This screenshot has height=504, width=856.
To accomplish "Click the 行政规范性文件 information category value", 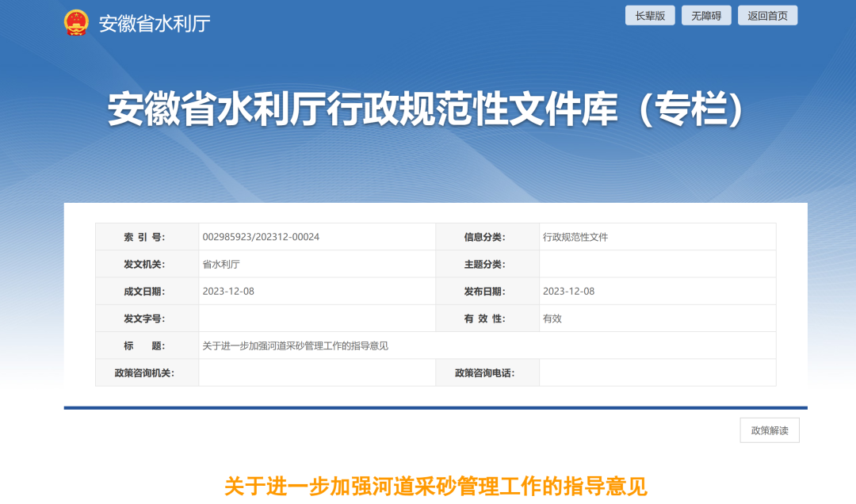I will [x=575, y=237].
